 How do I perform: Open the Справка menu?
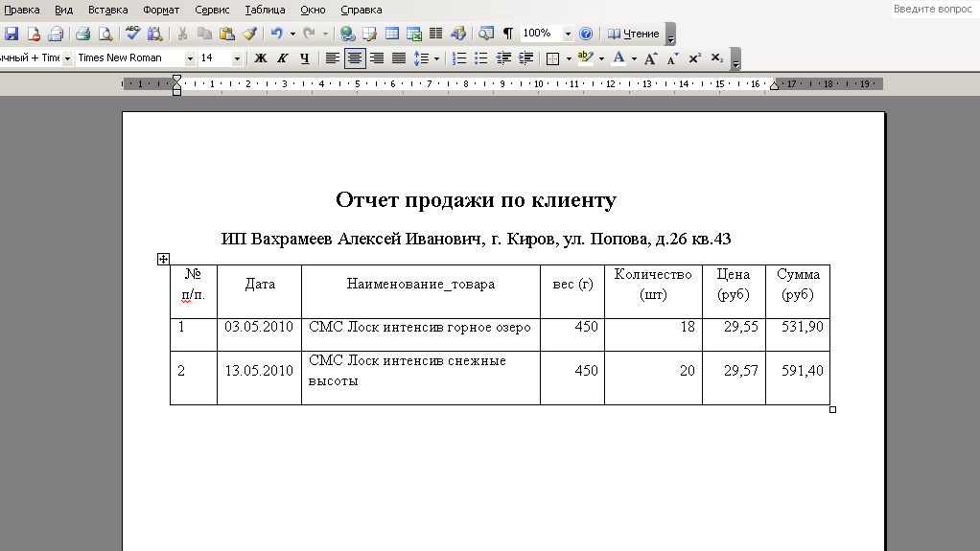362,10
